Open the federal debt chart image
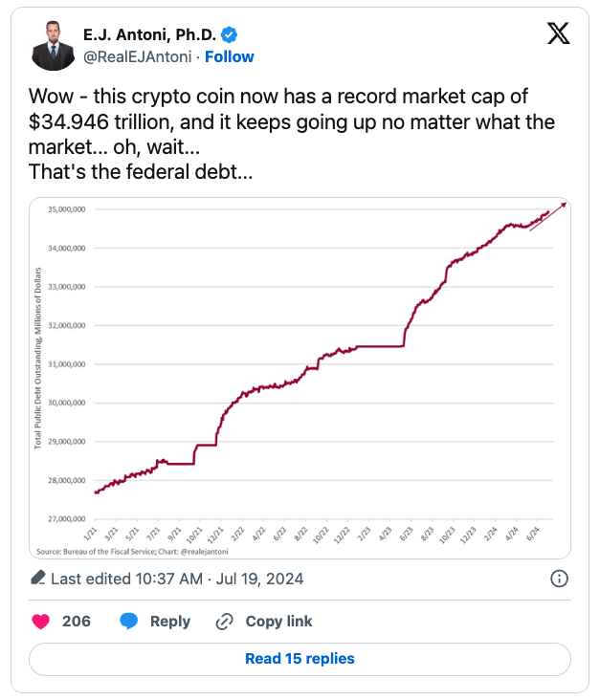 point(300,378)
